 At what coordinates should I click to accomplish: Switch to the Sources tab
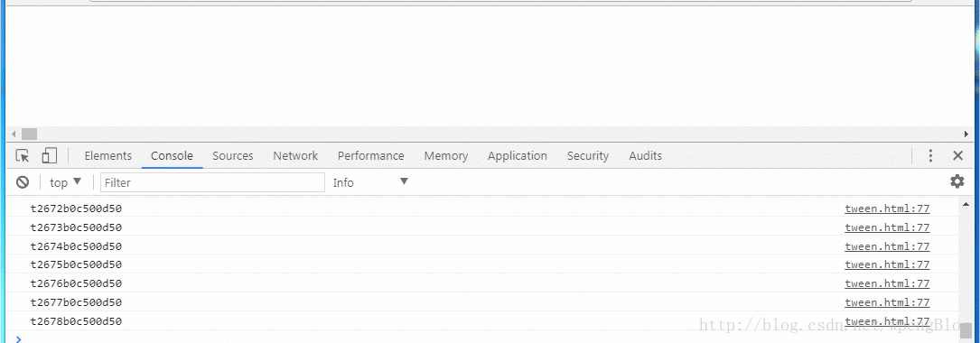(232, 156)
